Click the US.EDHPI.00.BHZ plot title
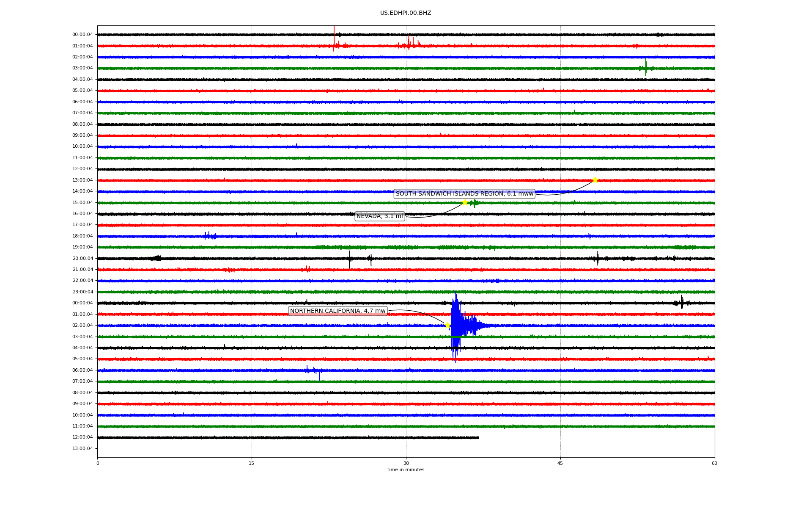 coord(406,13)
